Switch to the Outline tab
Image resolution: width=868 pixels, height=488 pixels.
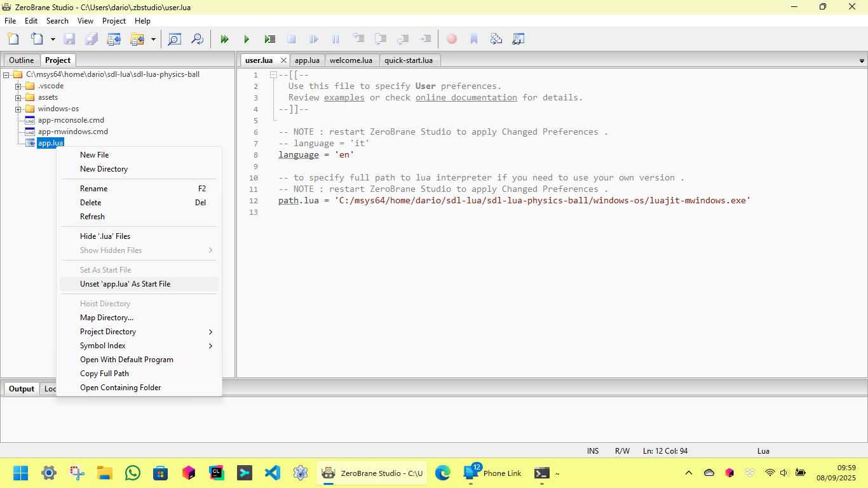(21, 60)
